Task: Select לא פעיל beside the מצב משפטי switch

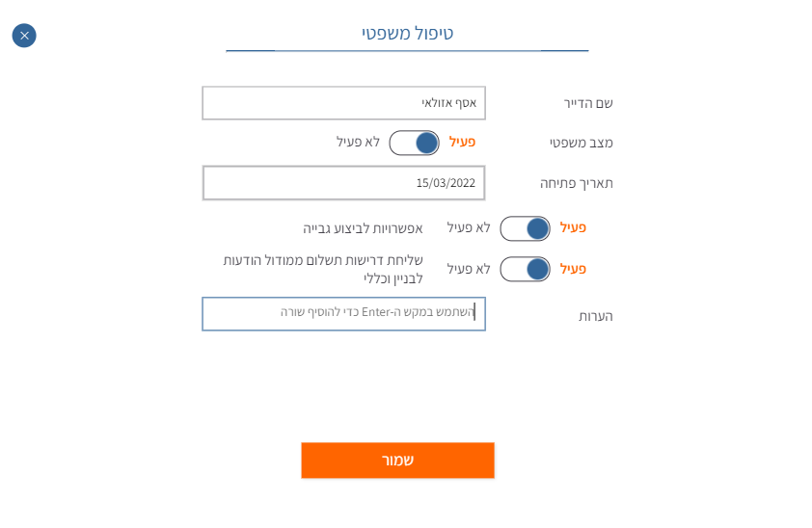Action: click(x=358, y=142)
